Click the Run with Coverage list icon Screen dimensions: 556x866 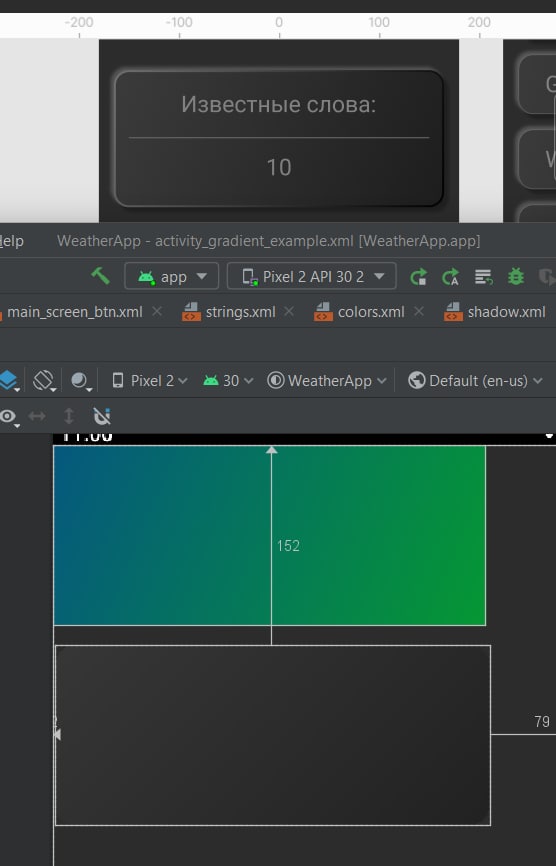(483, 276)
